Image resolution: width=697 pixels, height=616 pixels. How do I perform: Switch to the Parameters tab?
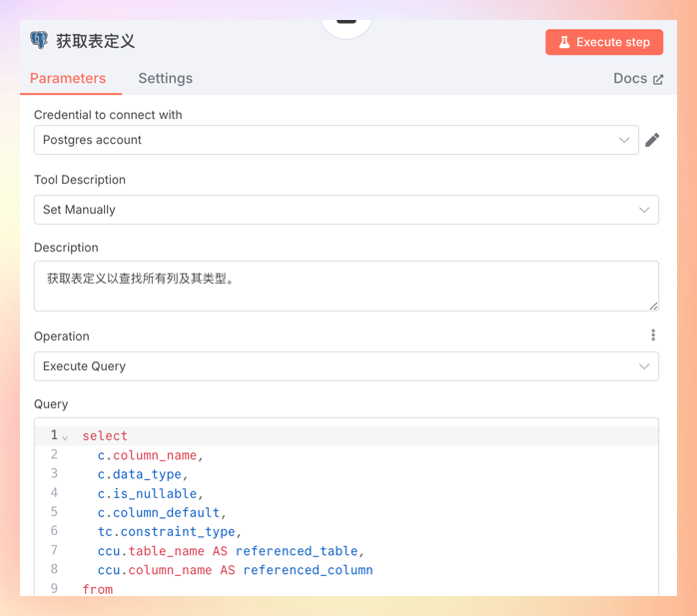pyautogui.click(x=68, y=78)
